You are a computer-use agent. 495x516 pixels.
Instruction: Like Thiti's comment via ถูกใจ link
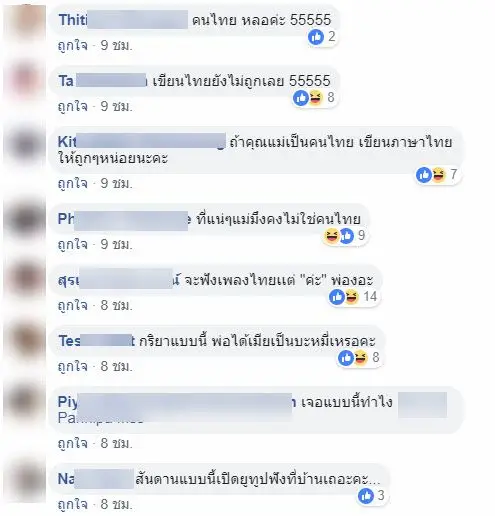pyautogui.click(x=73, y=46)
